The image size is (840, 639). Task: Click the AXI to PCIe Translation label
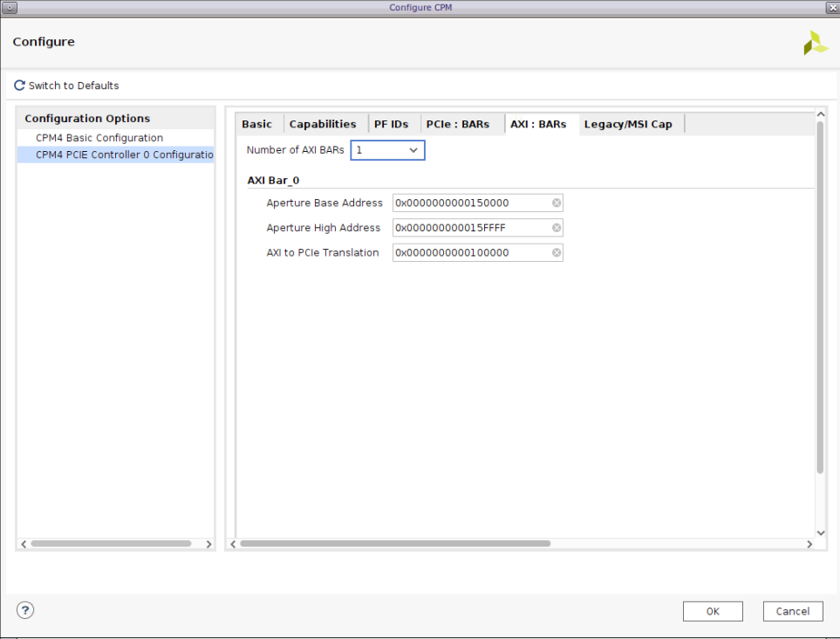point(323,252)
